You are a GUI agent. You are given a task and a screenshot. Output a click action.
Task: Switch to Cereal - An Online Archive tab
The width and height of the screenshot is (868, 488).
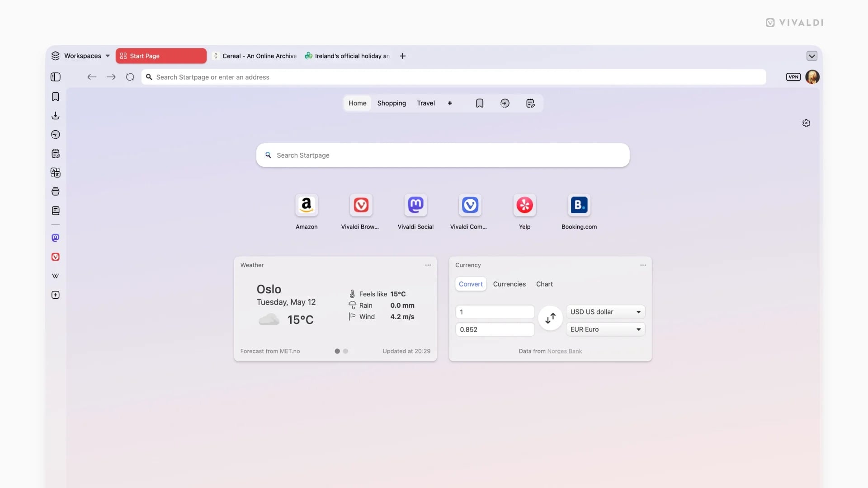coord(255,56)
